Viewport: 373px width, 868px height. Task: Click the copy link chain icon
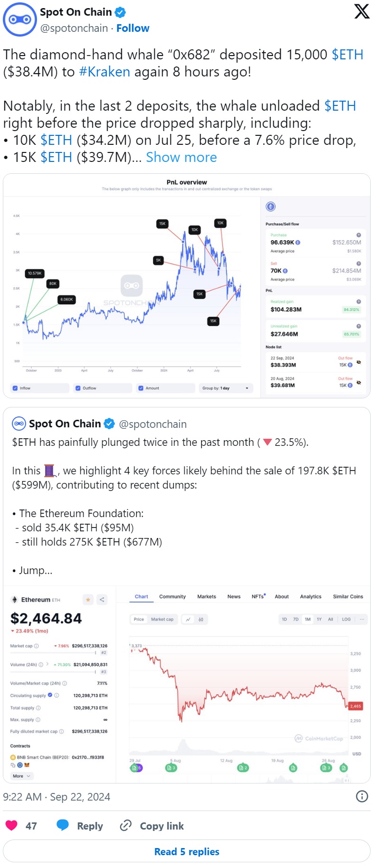pos(126,826)
